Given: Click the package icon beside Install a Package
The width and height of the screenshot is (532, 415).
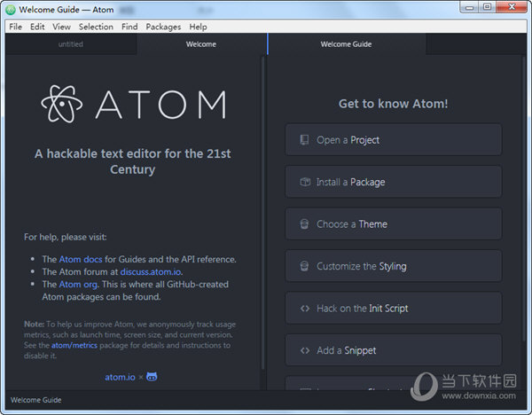Looking at the screenshot, I should coord(305,182).
